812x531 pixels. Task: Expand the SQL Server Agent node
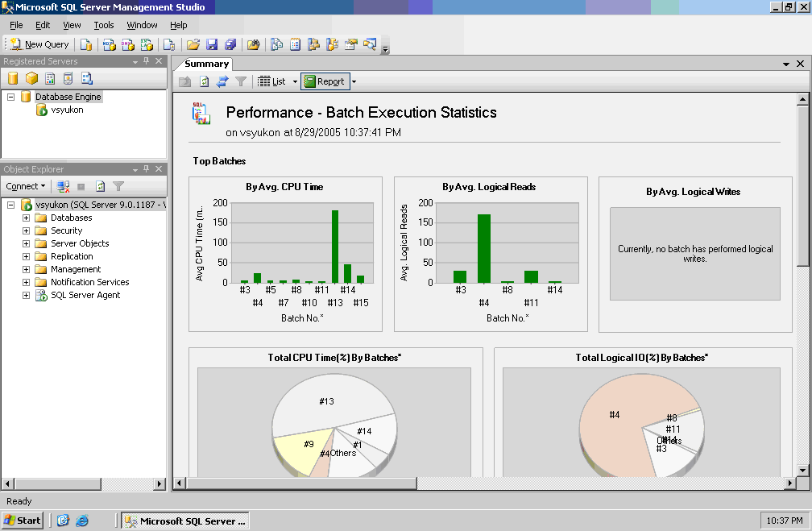coord(26,295)
